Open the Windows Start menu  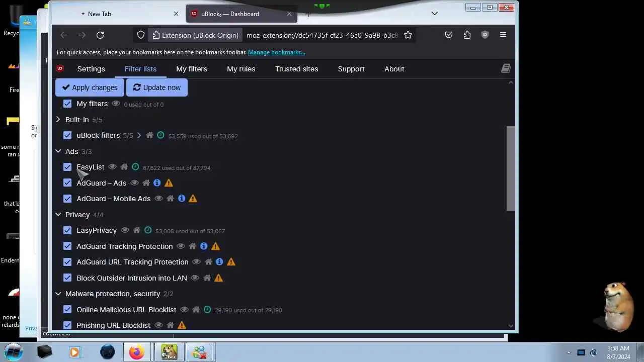pyautogui.click(x=14, y=351)
